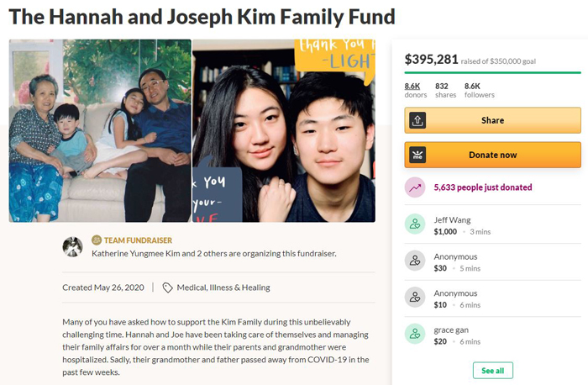This screenshot has width=588, height=385.
Task: Click the family couch photo
Action: pyautogui.click(x=100, y=130)
